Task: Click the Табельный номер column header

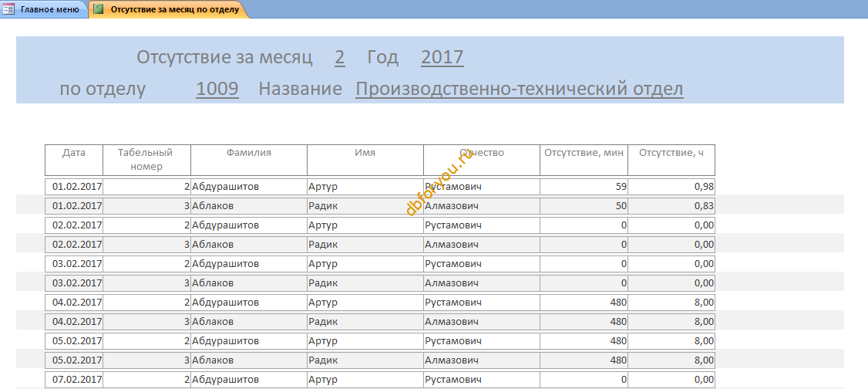Action: [x=146, y=160]
